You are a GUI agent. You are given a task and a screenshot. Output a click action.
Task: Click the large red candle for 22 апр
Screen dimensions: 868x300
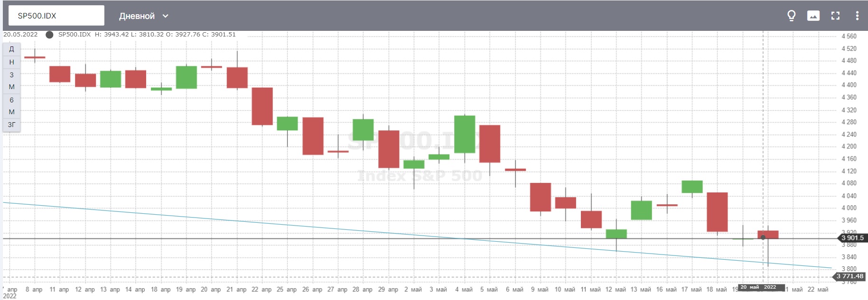pos(262,106)
